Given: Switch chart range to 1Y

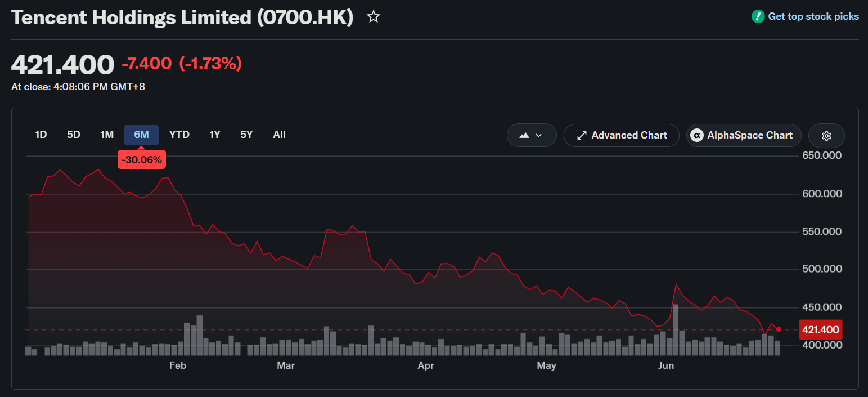Looking at the screenshot, I should click(x=215, y=135).
